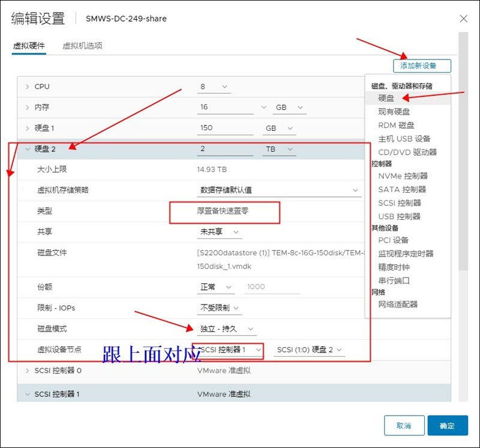480x448 pixels.
Task: Click the 硬盘 1 size input field
Action: point(225,128)
